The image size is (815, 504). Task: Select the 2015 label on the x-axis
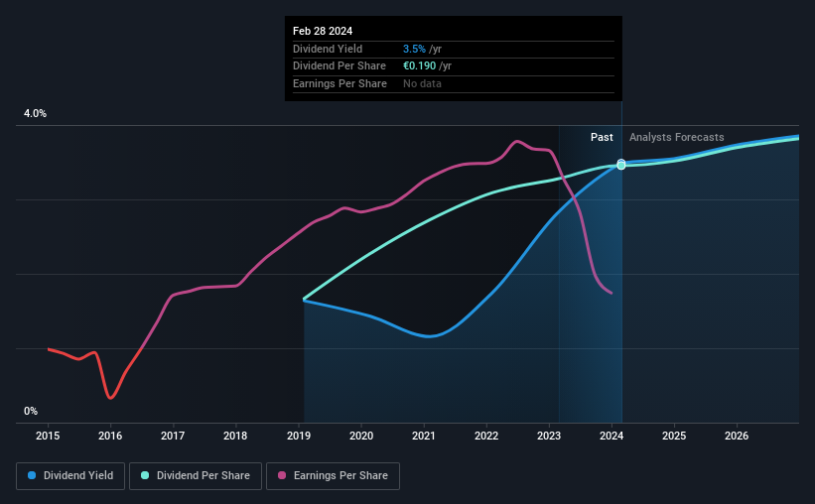(x=48, y=436)
